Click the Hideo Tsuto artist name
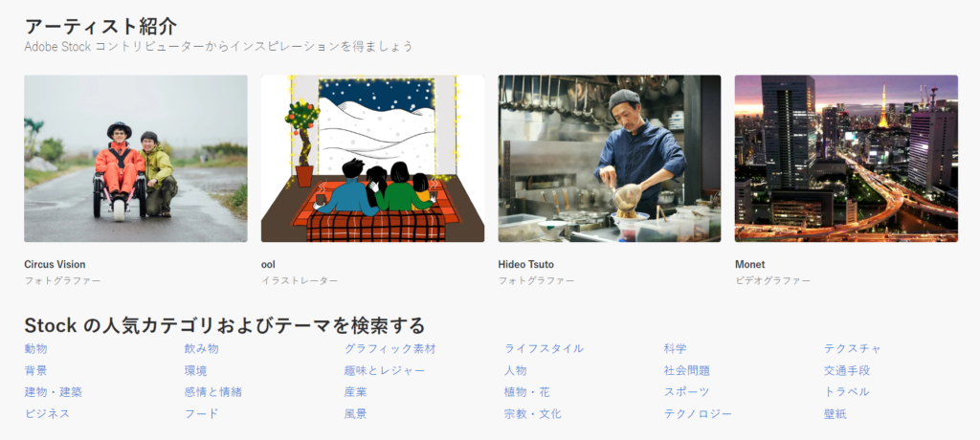This screenshot has width=980, height=440. click(525, 264)
